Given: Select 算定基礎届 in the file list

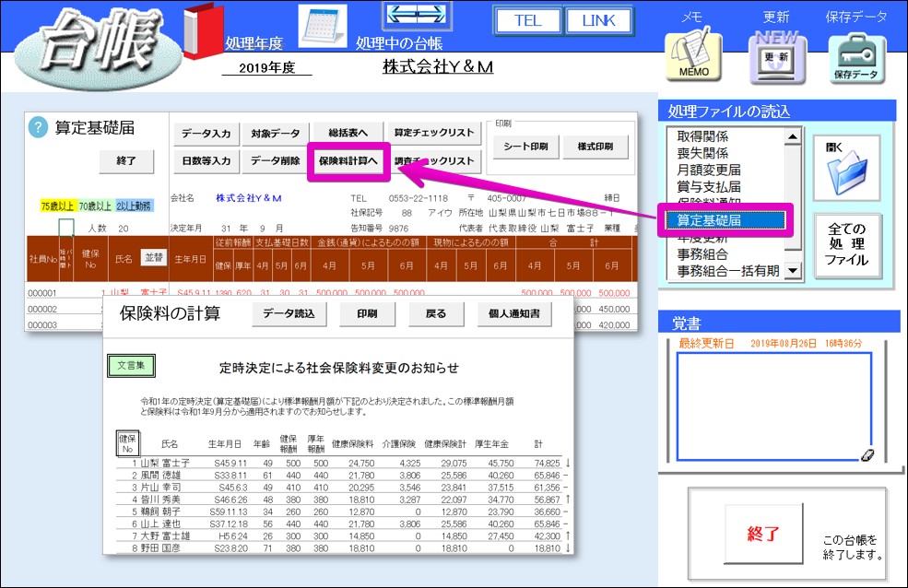Looking at the screenshot, I should (726, 220).
